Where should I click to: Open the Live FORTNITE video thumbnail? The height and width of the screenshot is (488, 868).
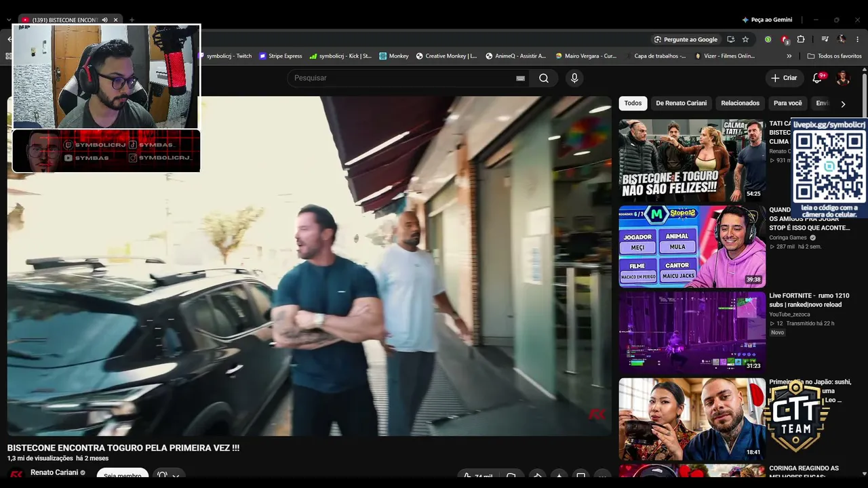692,333
